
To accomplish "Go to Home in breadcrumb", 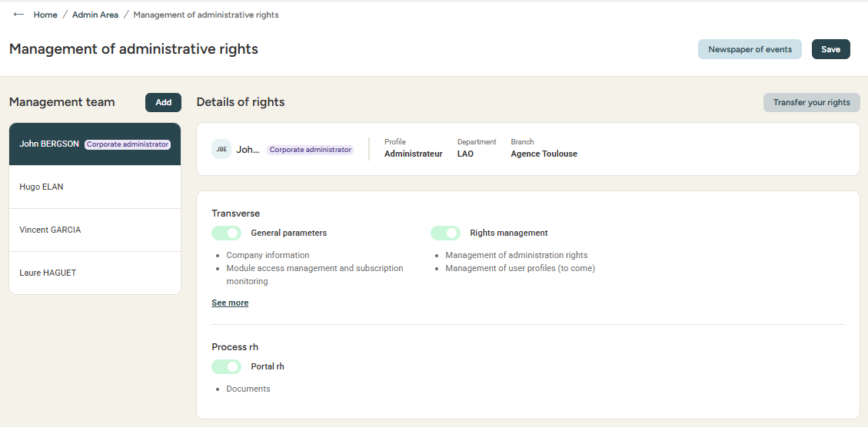I will [45, 15].
